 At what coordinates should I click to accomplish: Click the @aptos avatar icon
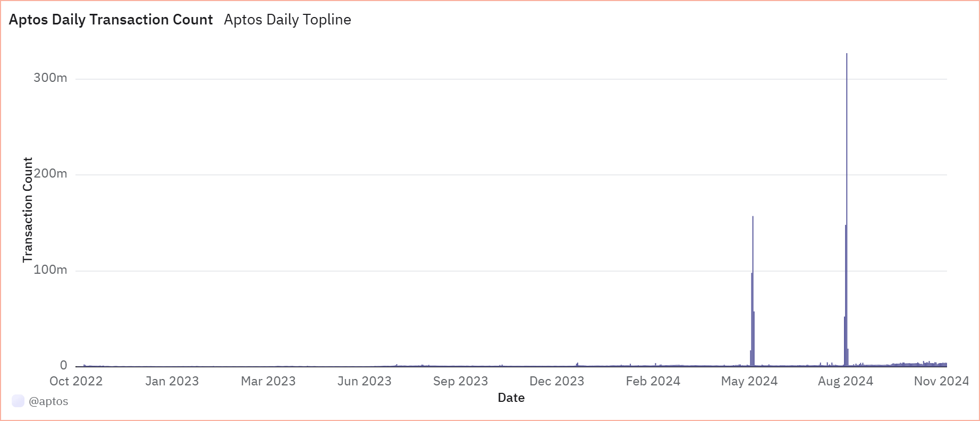click(18, 401)
